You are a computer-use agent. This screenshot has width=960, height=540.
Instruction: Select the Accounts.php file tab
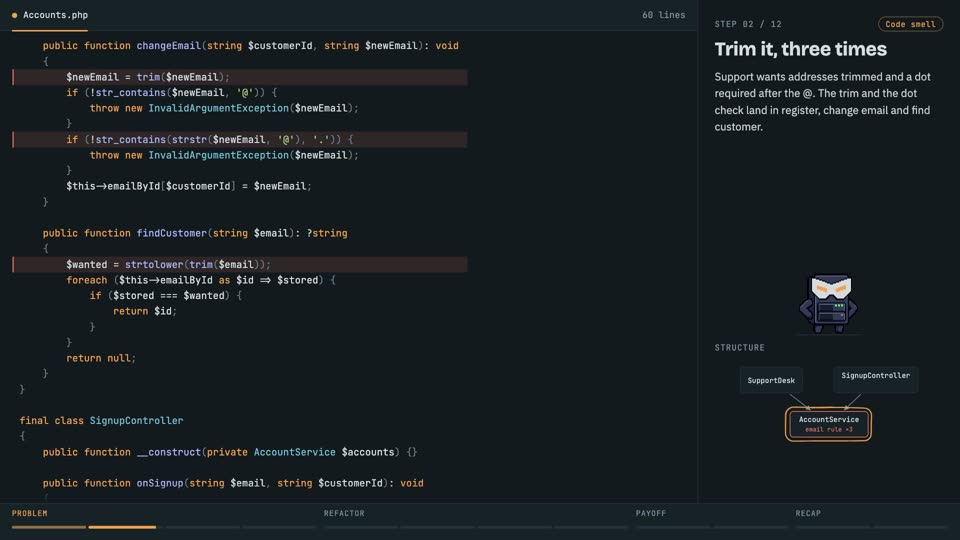50,15
